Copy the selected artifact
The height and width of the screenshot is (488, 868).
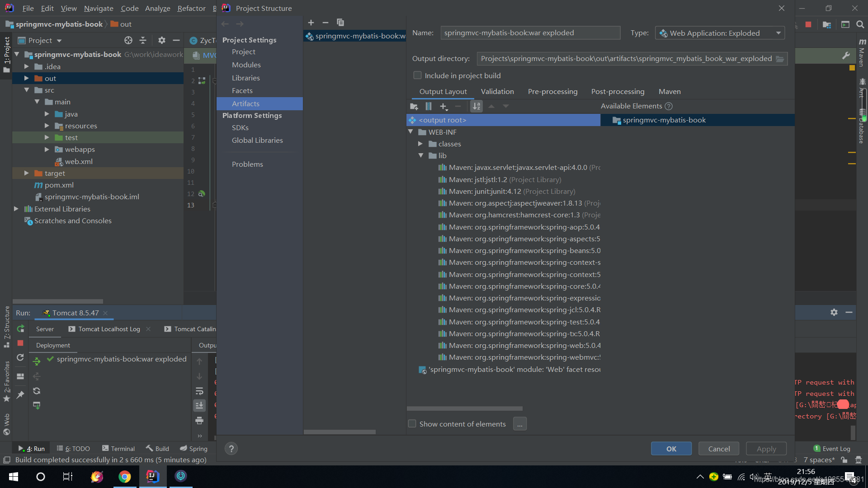click(340, 23)
